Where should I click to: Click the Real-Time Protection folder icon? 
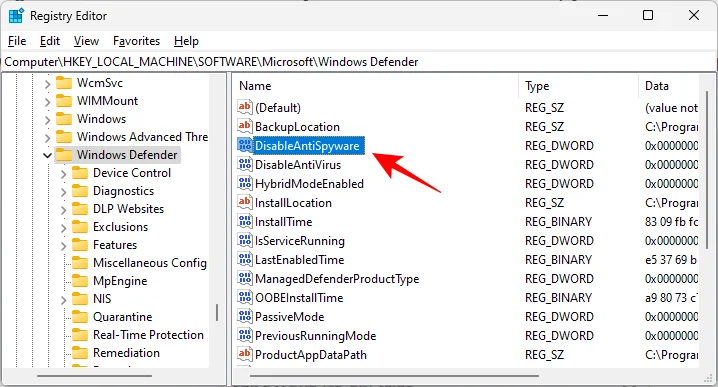(80, 335)
